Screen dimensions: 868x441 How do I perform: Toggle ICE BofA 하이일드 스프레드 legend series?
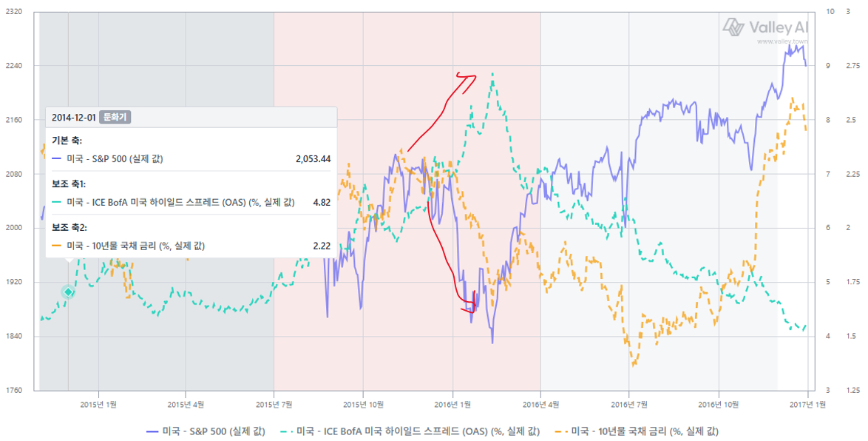coord(410,431)
